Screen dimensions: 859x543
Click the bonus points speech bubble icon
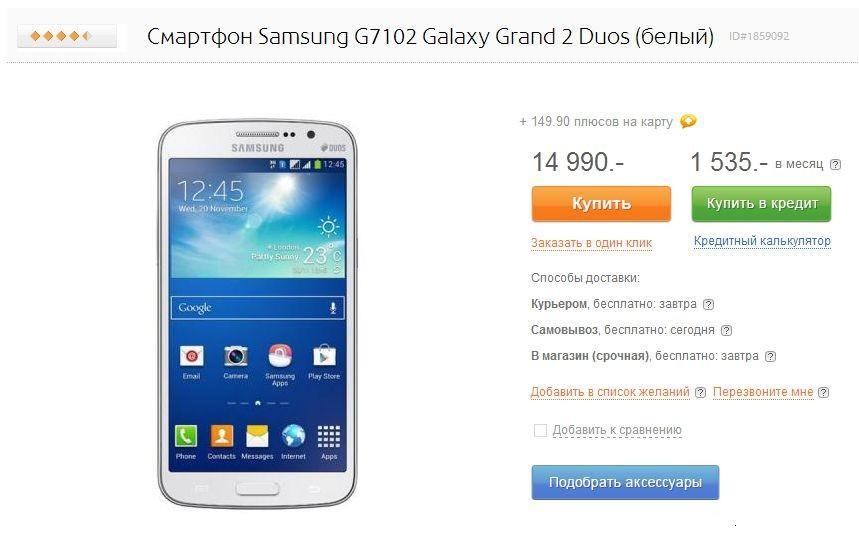pyautogui.click(x=688, y=121)
